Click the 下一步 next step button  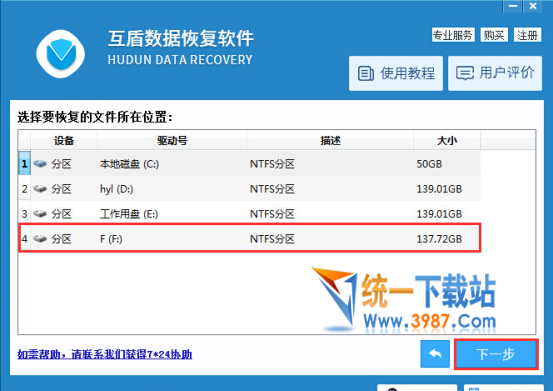click(496, 354)
